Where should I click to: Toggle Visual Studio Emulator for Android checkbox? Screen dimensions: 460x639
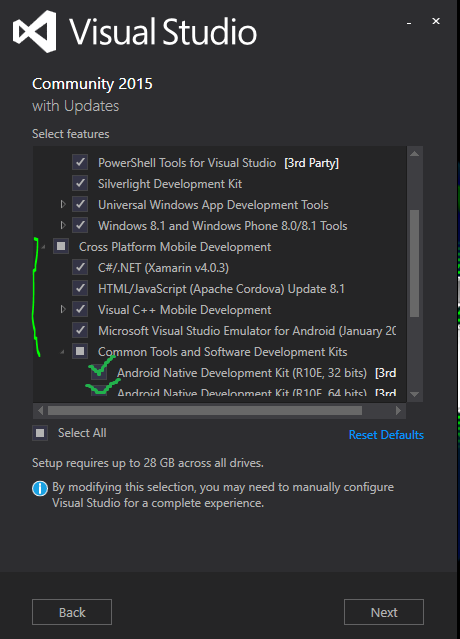(x=80, y=331)
